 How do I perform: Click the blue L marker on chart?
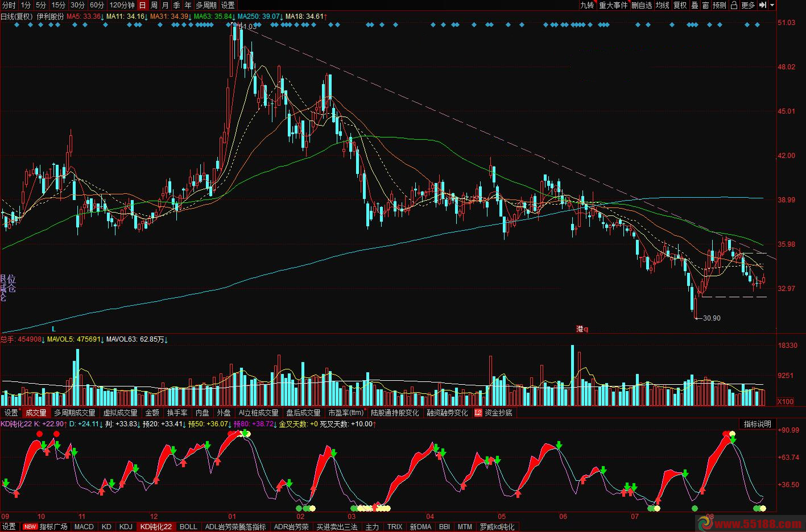click(x=54, y=329)
